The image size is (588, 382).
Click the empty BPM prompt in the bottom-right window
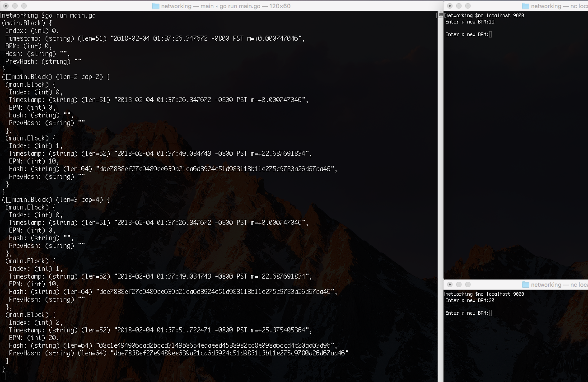pyautogui.click(x=468, y=313)
